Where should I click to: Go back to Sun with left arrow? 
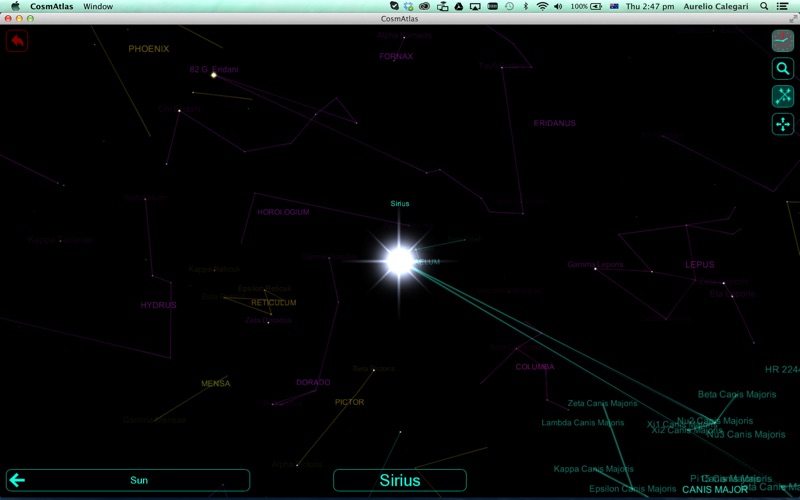click(17, 480)
